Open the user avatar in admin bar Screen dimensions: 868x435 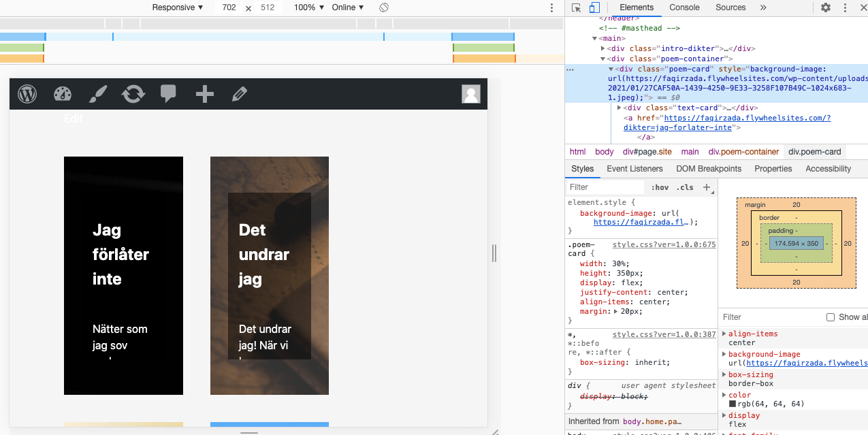point(471,94)
